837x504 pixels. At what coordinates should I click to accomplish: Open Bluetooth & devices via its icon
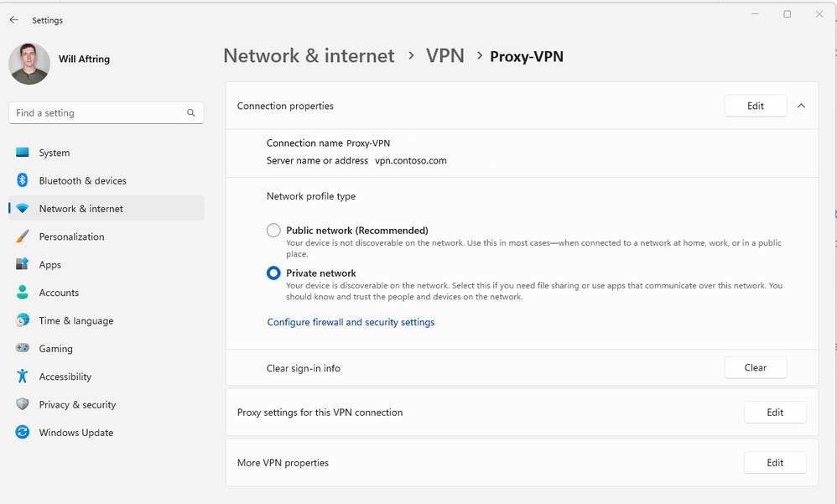(23, 180)
